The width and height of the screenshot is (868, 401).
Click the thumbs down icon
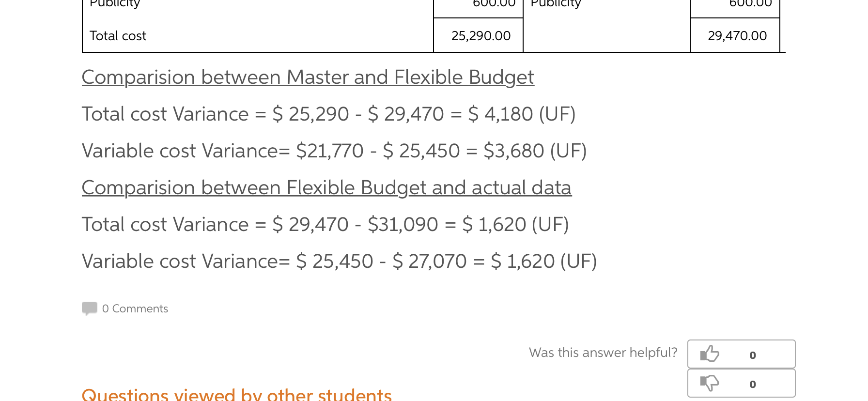point(710,383)
